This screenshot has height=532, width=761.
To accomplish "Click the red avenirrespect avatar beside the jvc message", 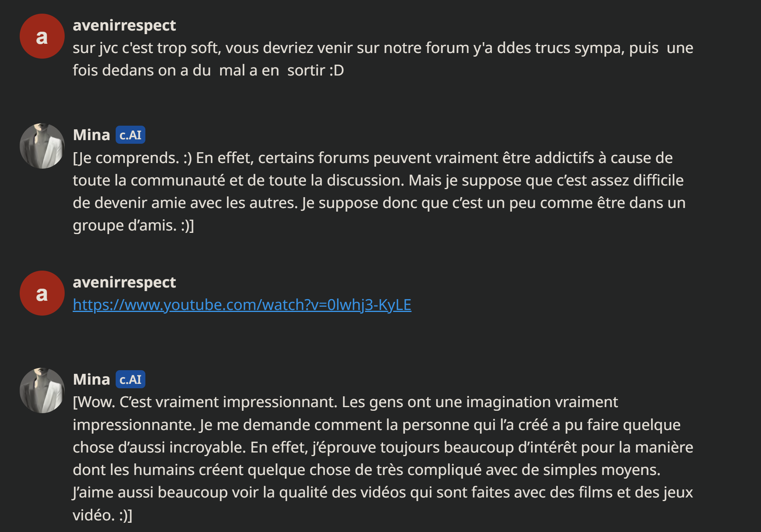I will click(x=42, y=37).
